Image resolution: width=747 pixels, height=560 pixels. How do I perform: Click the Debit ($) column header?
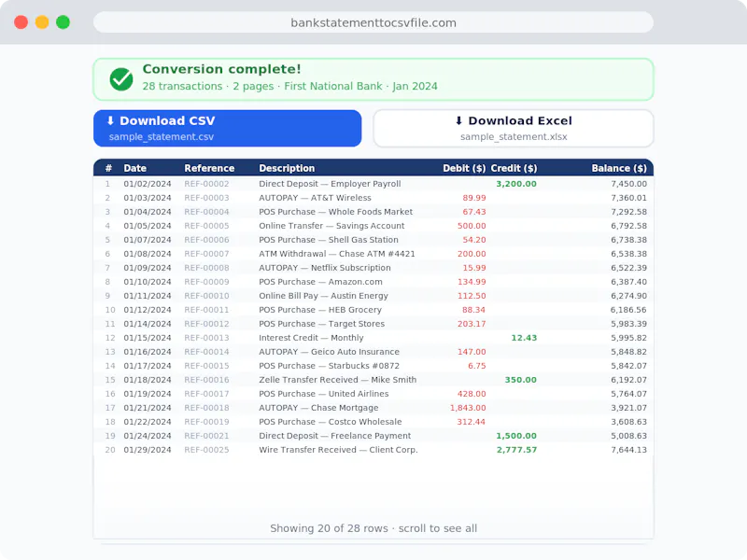click(464, 168)
